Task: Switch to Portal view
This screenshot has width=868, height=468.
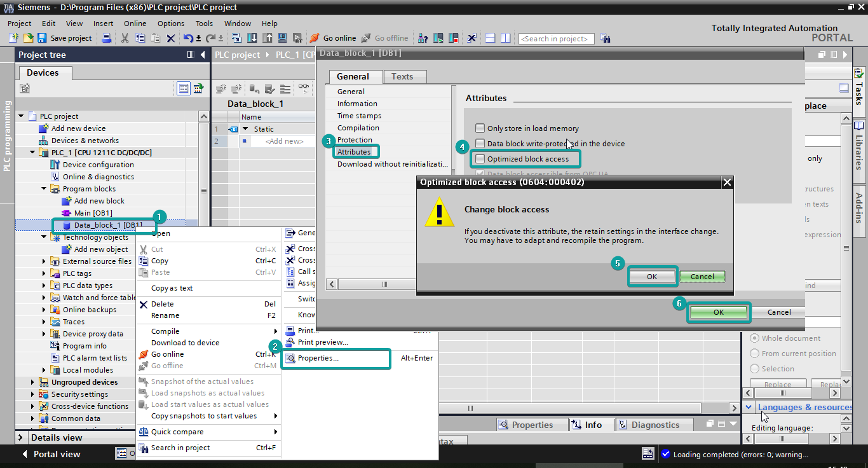Action: [51, 454]
